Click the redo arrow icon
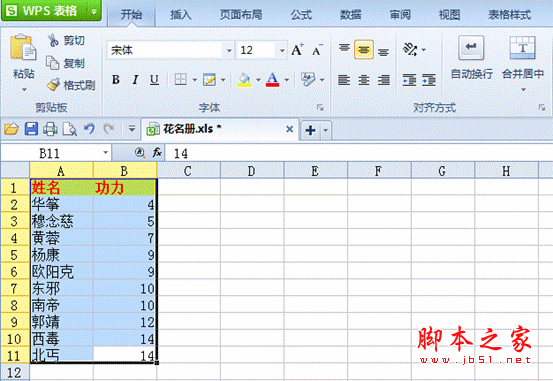This screenshot has width=553, height=381. point(109,129)
